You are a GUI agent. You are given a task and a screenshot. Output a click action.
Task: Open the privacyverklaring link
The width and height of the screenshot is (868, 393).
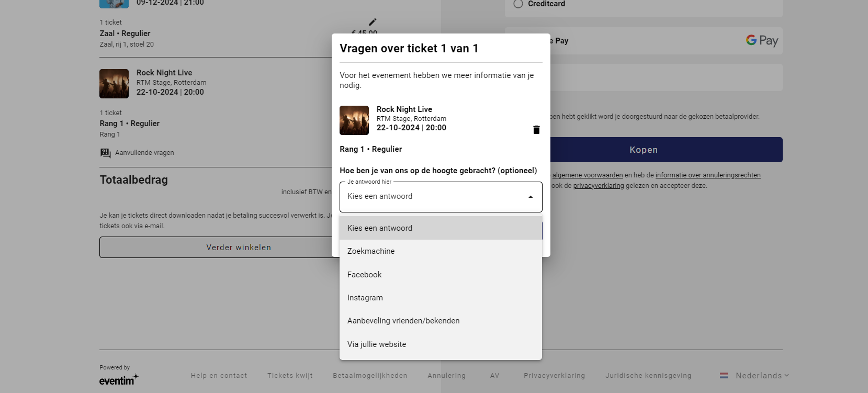pyautogui.click(x=598, y=186)
